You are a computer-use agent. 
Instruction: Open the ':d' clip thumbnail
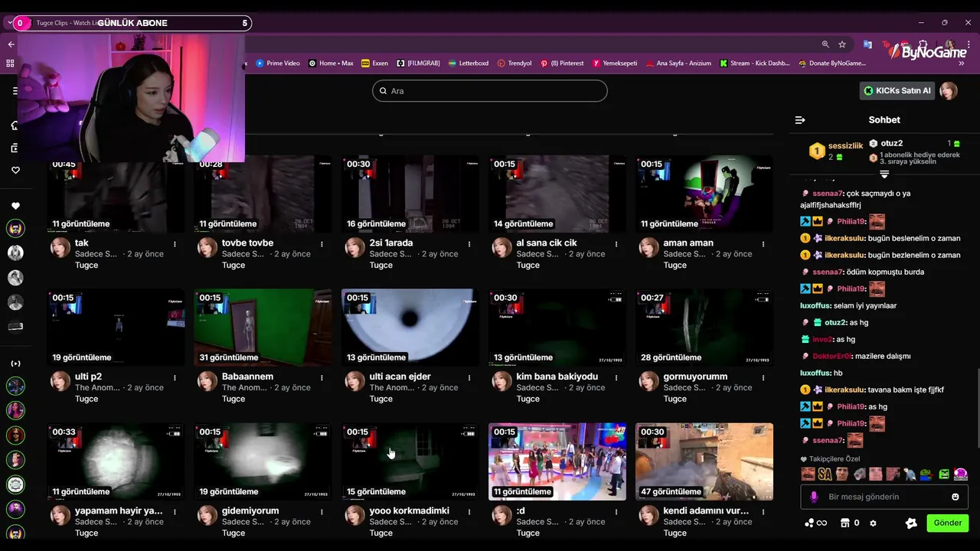point(557,461)
